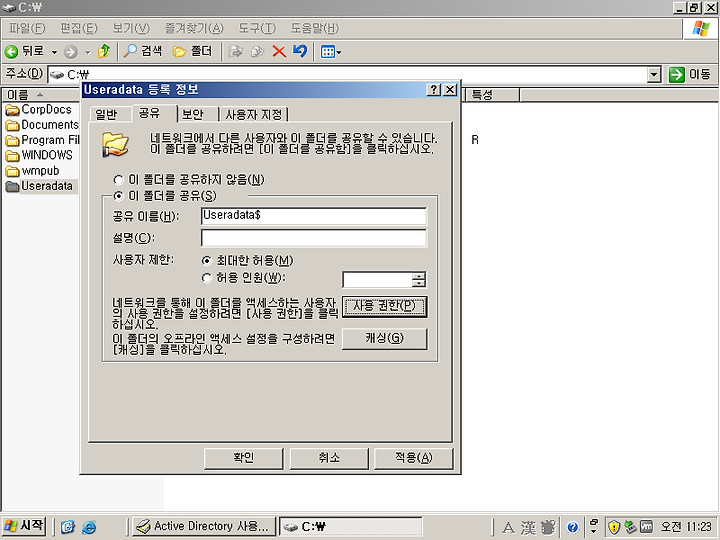
Task: Click the share name field containing Useradata$
Action: (x=314, y=216)
